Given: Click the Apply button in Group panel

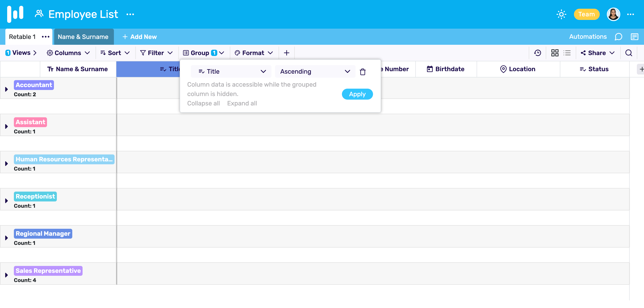Looking at the screenshot, I should [357, 94].
